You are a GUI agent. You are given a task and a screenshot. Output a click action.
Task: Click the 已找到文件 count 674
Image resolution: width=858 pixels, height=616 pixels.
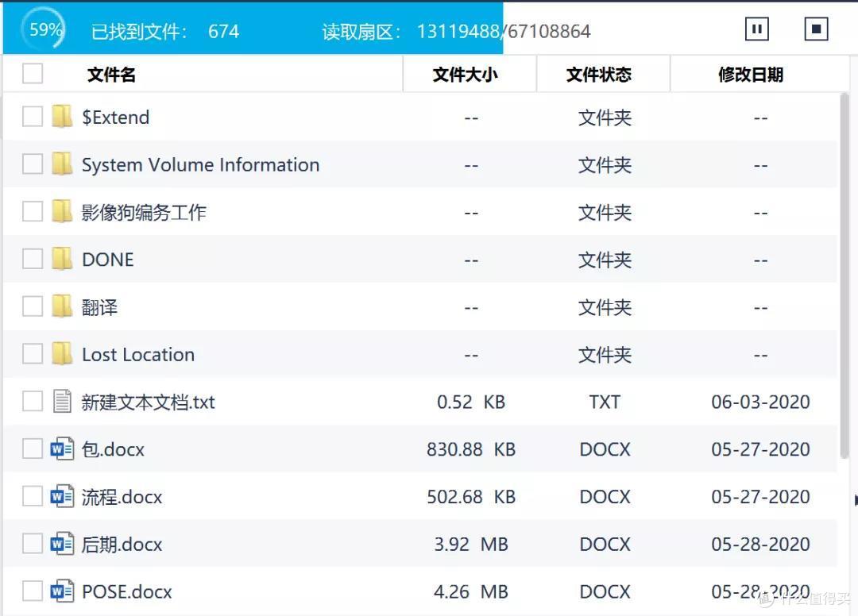point(223,31)
